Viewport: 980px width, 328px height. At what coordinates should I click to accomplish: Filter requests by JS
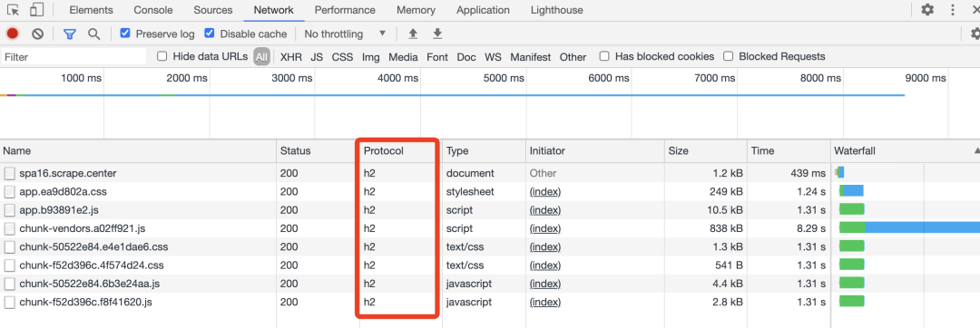pos(317,57)
